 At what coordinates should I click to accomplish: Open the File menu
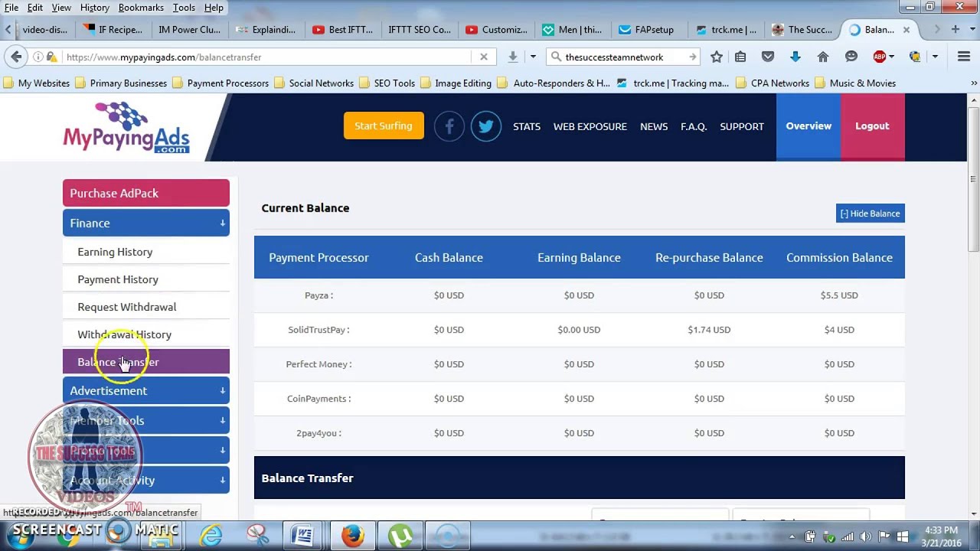(x=11, y=8)
